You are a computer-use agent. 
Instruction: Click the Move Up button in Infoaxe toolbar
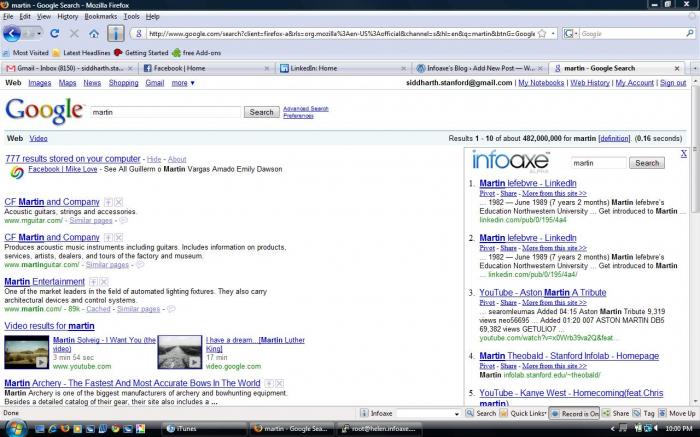677,413
